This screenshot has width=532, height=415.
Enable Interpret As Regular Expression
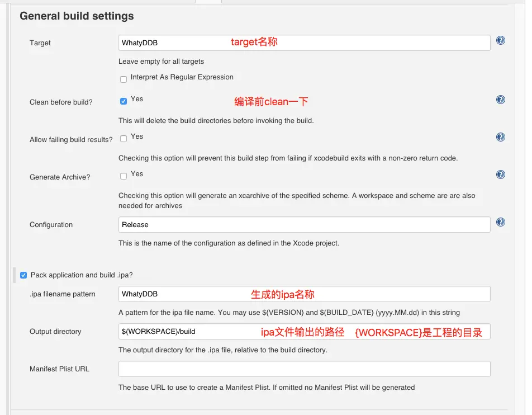[123, 79]
